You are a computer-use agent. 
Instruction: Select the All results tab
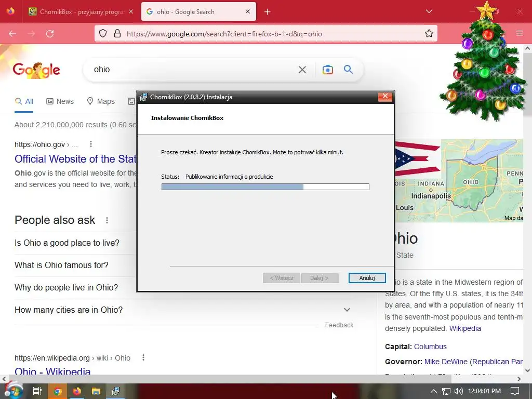(x=24, y=101)
